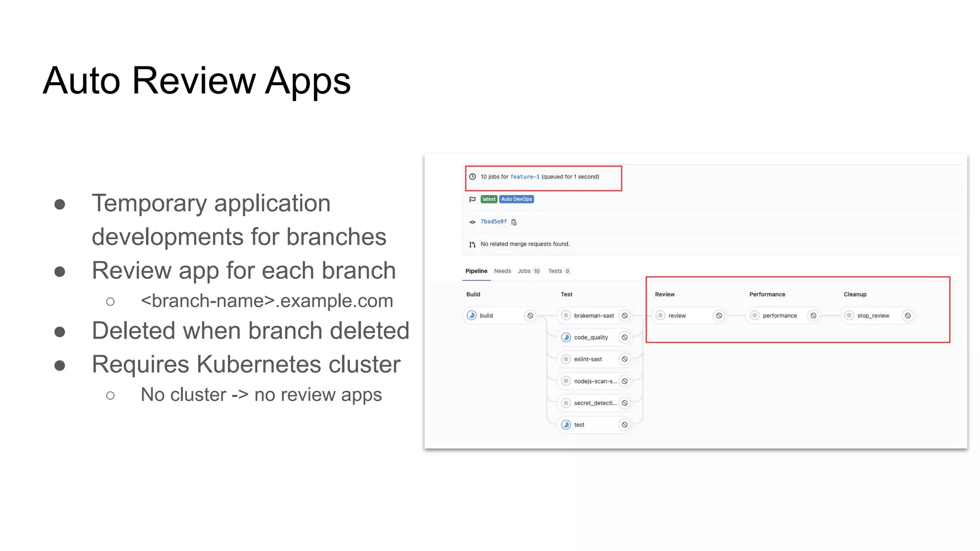Copy commit SHA with clipboard icon
980x551 pixels.
(x=514, y=222)
